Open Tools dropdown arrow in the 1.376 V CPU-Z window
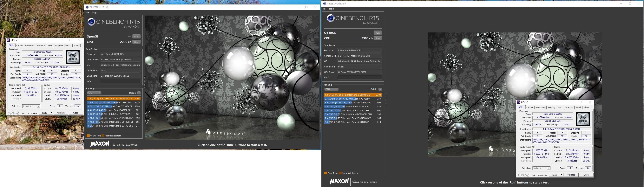The width and height of the screenshot is (644, 187). tap(562, 175)
